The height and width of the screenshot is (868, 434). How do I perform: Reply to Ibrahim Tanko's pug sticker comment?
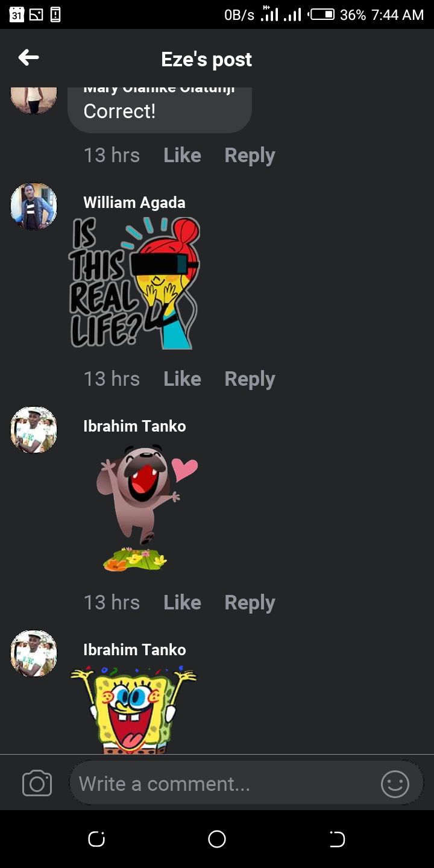(250, 603)
